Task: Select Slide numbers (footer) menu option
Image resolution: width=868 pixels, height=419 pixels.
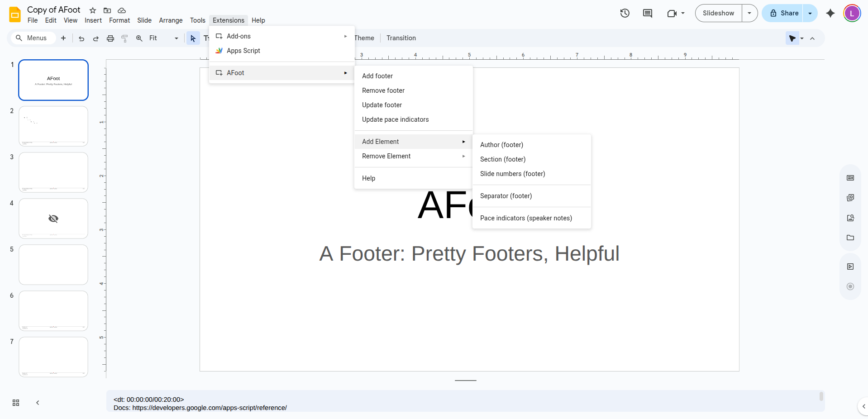Action: (x=512, y=174)
